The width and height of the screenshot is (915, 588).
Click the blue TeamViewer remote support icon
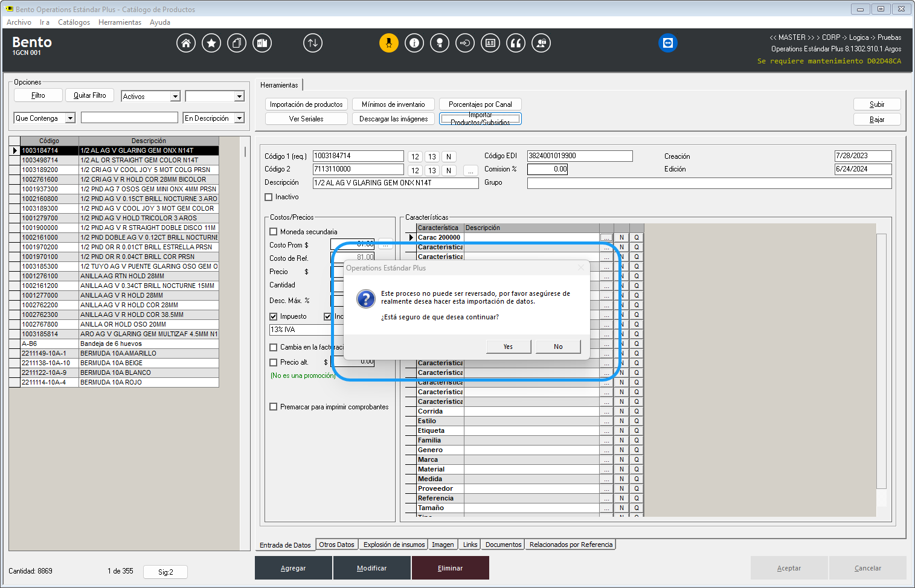668,43
